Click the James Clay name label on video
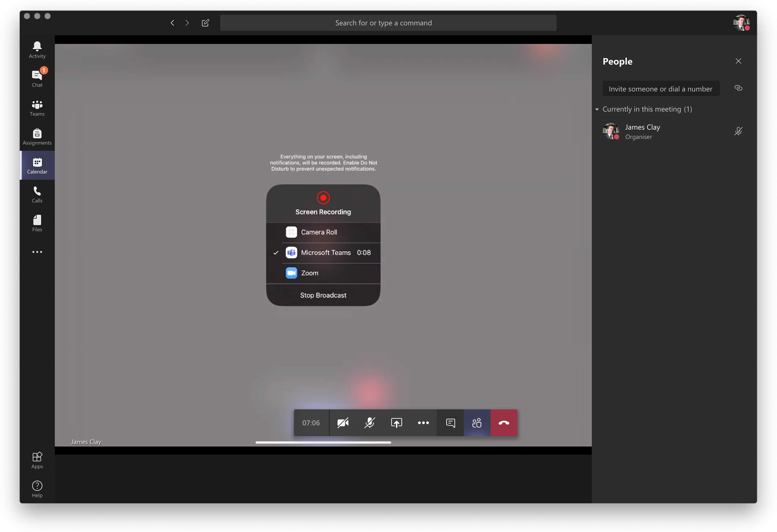The image size is (777, 532). [x=86, y=442]
